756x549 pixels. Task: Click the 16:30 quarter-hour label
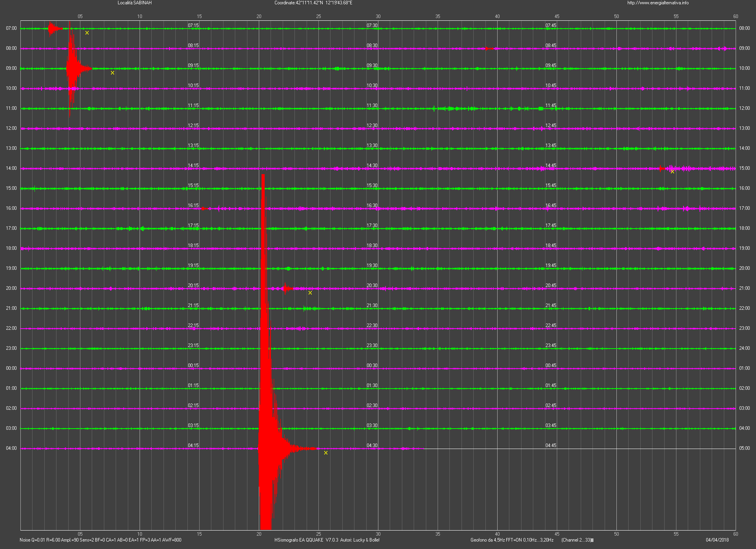[x=372, y=205]
